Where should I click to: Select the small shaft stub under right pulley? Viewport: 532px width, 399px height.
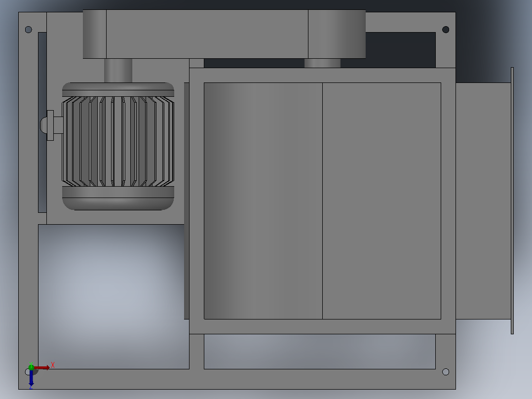click(322, 63)
